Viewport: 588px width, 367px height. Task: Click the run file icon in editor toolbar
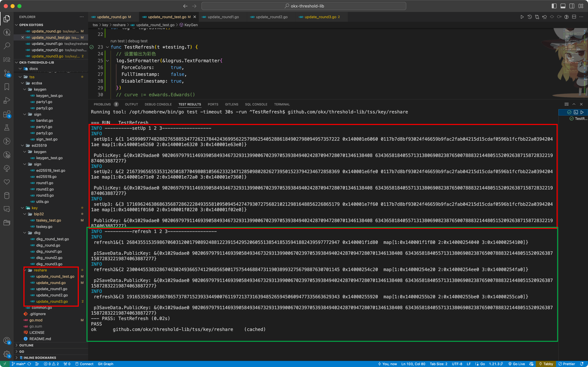click(x=522, y=17)
